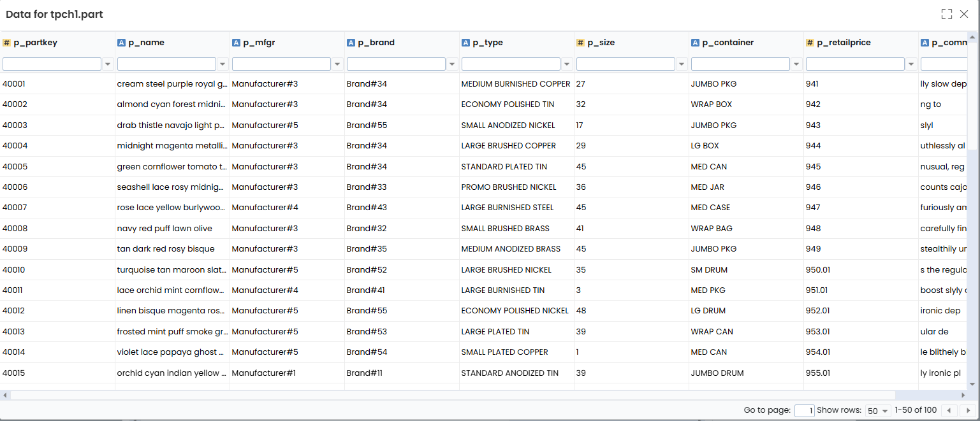Focus the p_container filter input

(740, 64)
